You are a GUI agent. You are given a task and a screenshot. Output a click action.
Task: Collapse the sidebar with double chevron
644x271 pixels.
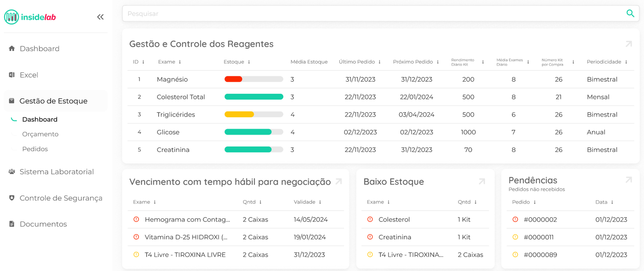(x=100, y=17)
